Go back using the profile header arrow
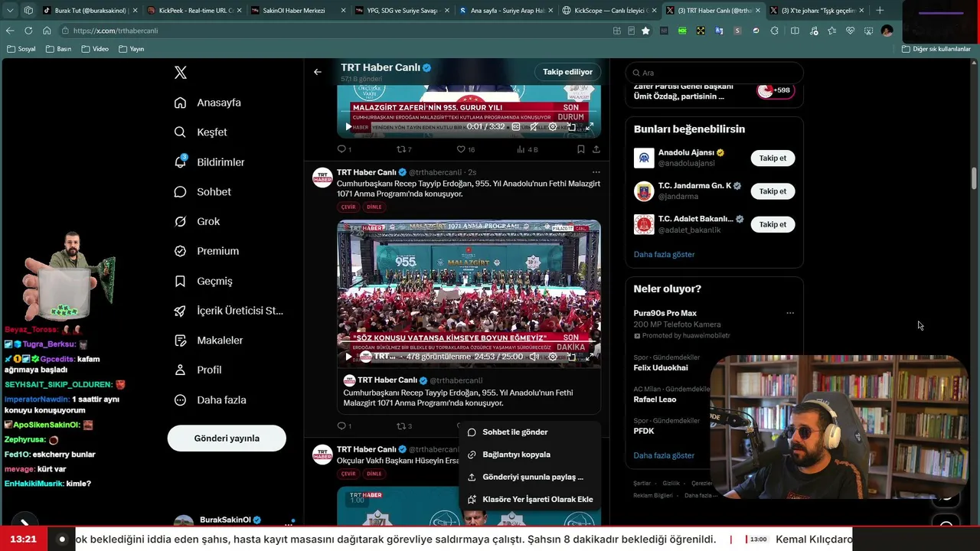This screenshot has height=551, width=980. point(317,72)
